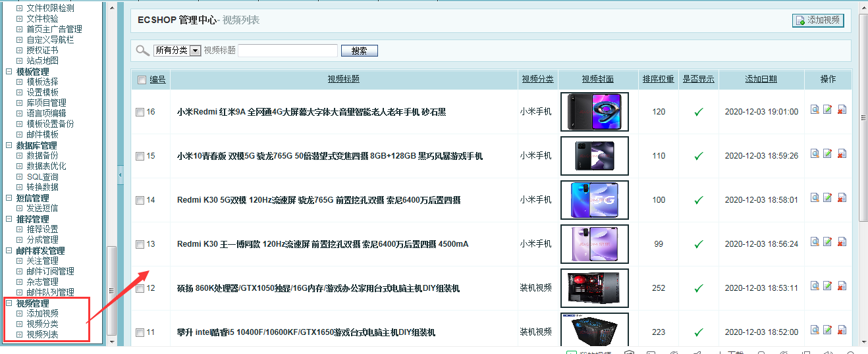The width and height of the screenshot is (868, 354).
Task: Collapse the 推荐管理 menu group
Action: pos(9,218)
